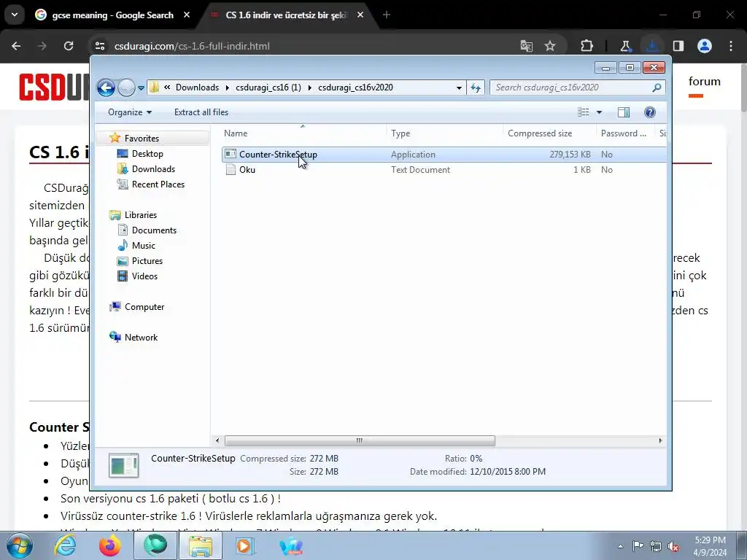Open a new Chrome tab
747x560 pixels.
(x=387, y=15)
